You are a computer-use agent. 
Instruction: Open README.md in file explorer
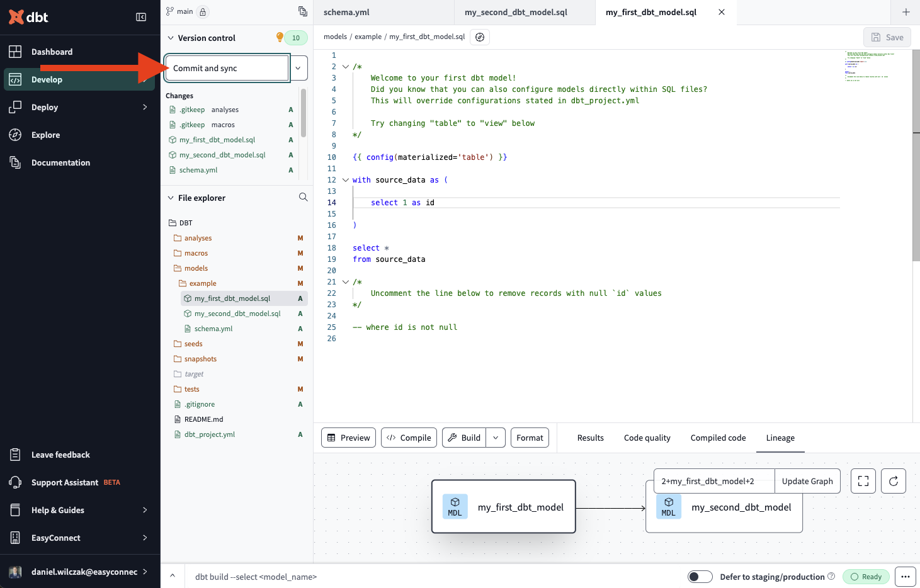point(203,419)
